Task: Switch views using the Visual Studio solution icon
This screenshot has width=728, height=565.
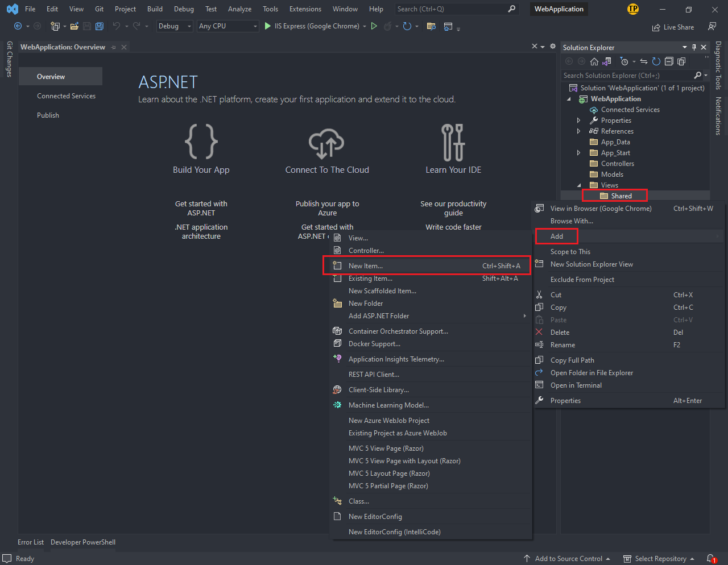Action: [x=607, y=61]
